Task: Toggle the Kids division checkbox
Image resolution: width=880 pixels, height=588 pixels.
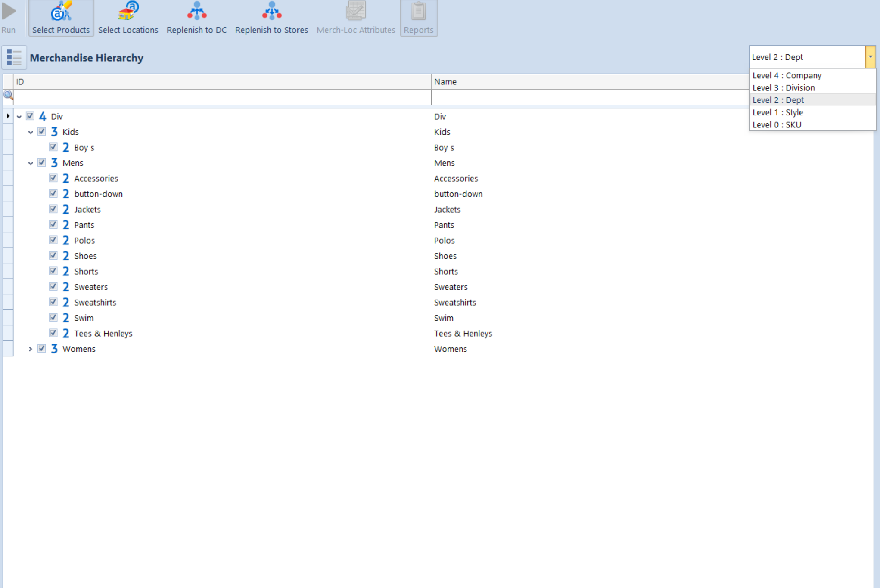Action: [42, 132]
